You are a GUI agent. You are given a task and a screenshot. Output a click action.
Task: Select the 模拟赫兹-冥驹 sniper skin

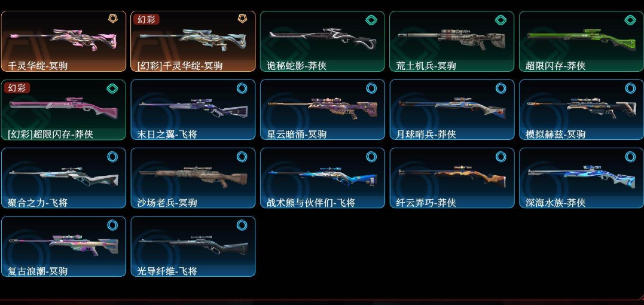pos(581,109)
